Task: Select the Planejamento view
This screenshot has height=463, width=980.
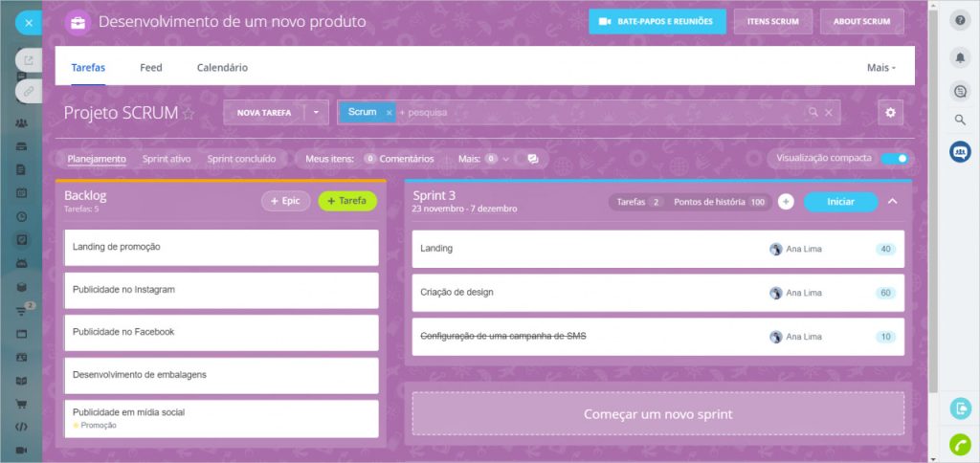Action: click(97, 159)
